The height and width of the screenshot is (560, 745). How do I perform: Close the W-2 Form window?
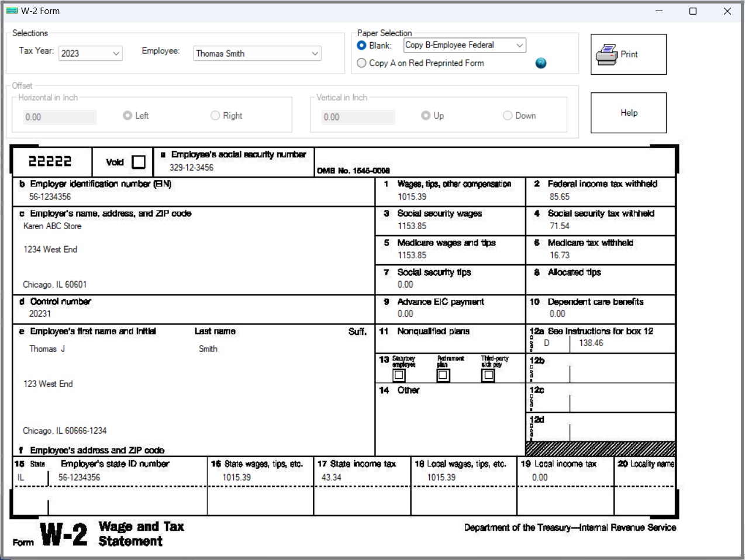coord(727,11)
